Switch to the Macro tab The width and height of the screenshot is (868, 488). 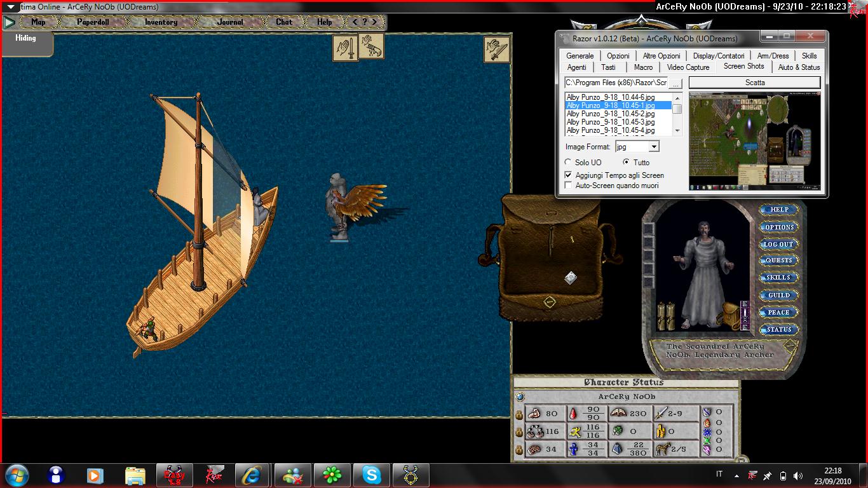643,67
